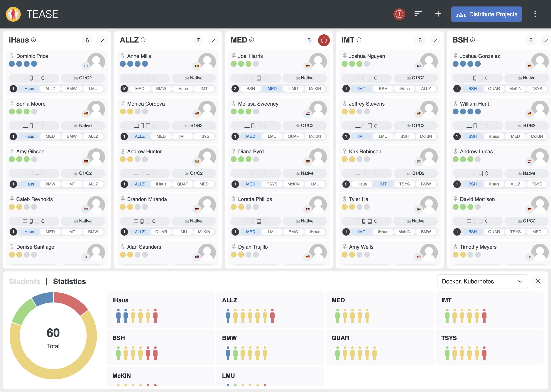Image resolution: width=551 pixels, height=392 pixels.
Task: Open the three-dot overflow menu
Action: point(535,14)
